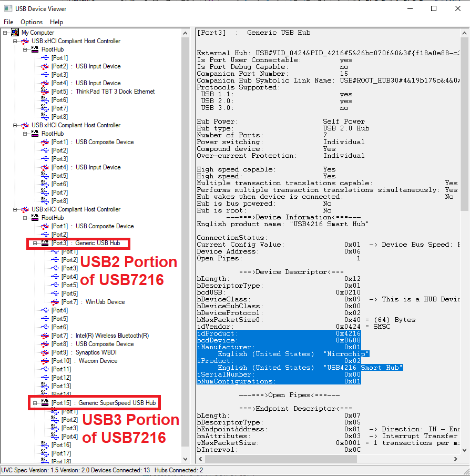Click the Generic SuperSpeed USB Hub icon
Screen dimensions: 470x476
click(x=45, y=402)
